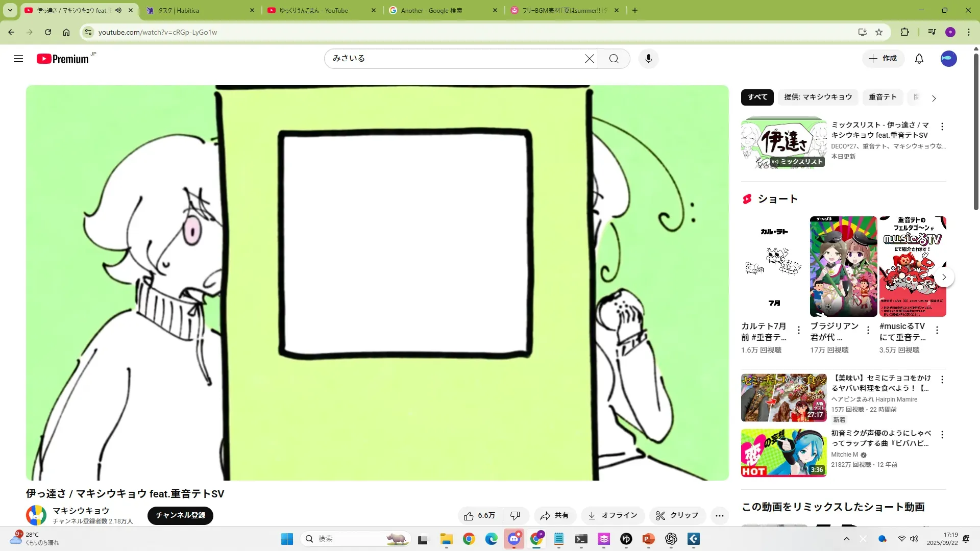Viewport: 980px width, 551px height.
Task: Open more actions menu beside the clip button
Action: (719, 516)
